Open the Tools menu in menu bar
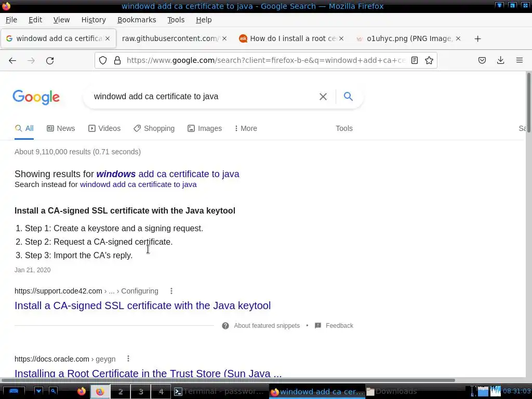 pos(176,20)
